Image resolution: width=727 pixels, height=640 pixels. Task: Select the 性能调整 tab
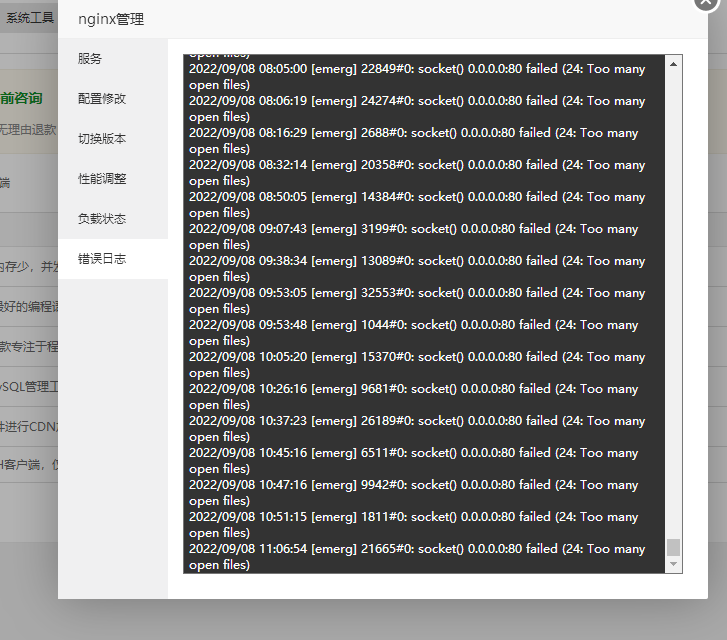point(113,179)
